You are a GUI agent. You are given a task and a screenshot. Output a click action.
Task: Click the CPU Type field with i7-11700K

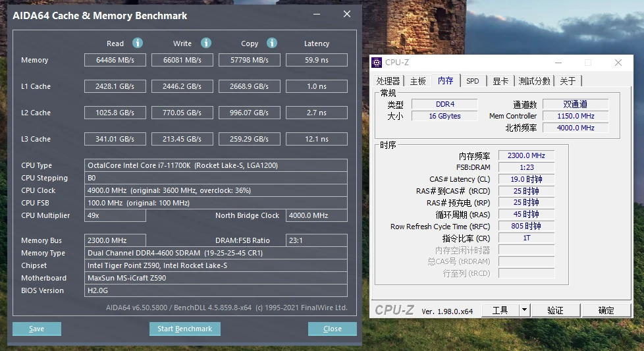coord(216,165)
